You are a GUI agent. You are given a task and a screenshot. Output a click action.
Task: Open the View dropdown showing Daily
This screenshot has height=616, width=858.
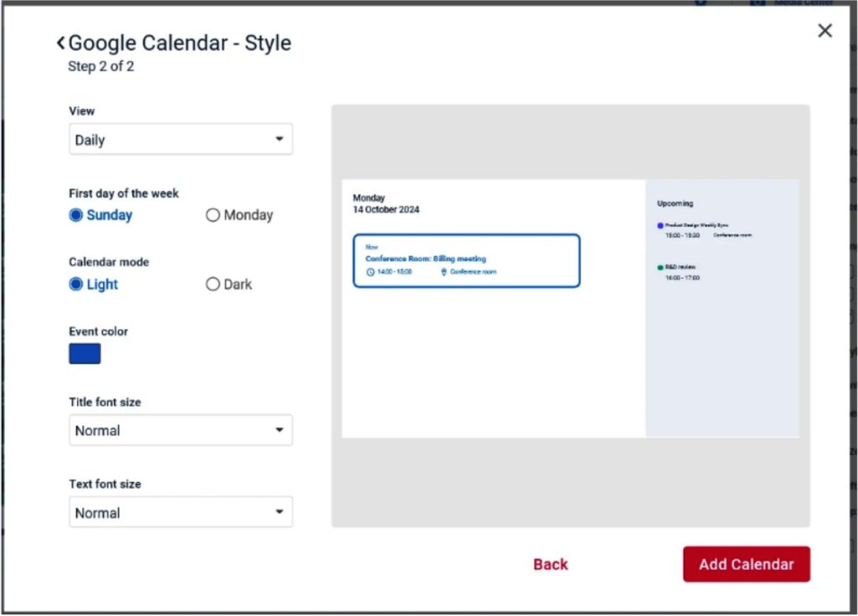click(180, 139)
